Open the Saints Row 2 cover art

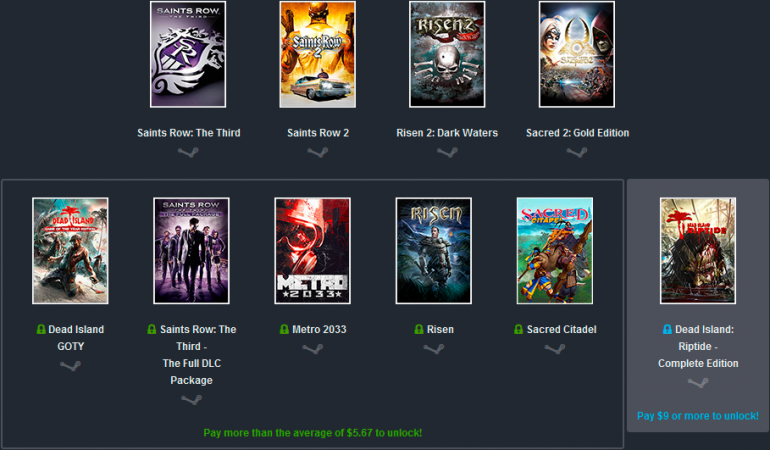click(x=318, y=54)
